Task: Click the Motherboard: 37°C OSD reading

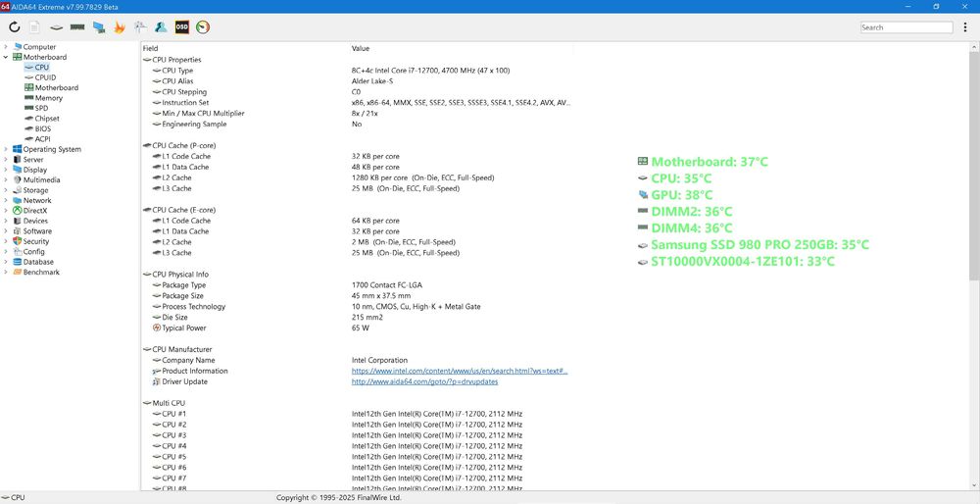Action: click(x=703, y=162)
